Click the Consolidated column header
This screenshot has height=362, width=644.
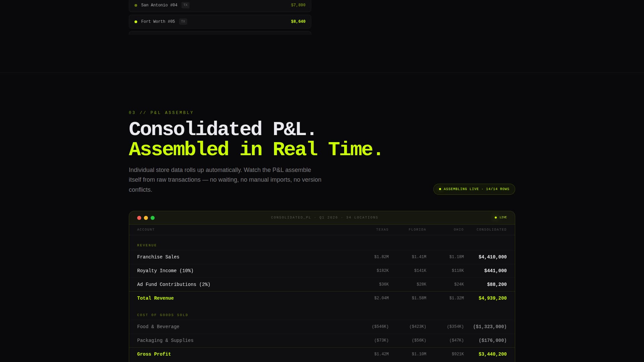[x=491, y=230]
